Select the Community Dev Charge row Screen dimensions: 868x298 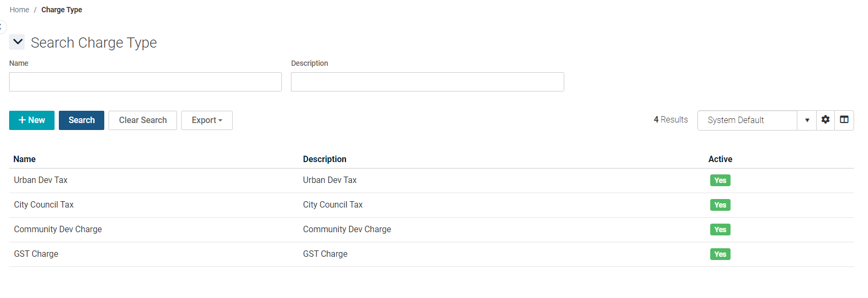coord(58,230)
